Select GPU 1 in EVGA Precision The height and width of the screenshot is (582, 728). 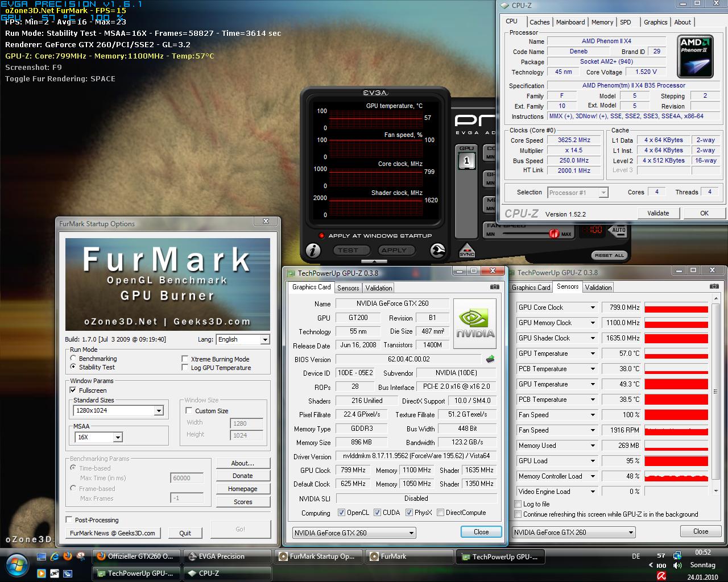point(466,160)
